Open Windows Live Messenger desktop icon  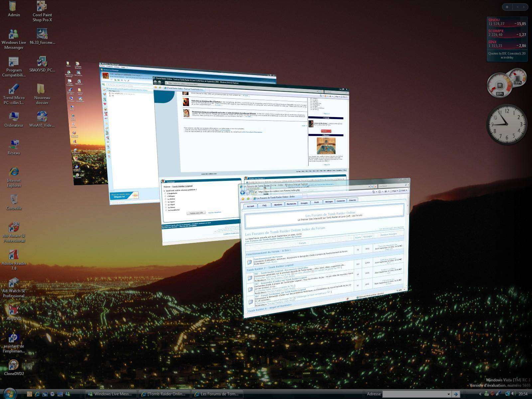click(x=14, y=39)
